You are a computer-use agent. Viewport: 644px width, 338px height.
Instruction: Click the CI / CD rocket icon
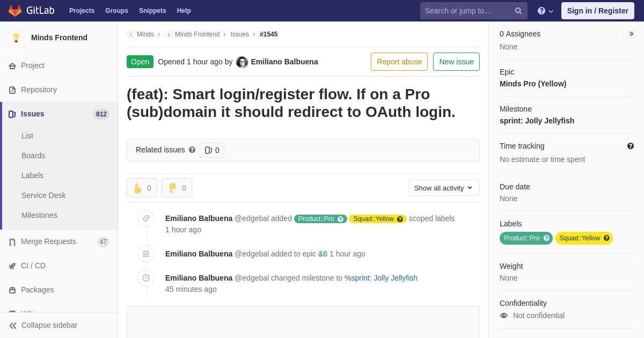coord(12,266)
